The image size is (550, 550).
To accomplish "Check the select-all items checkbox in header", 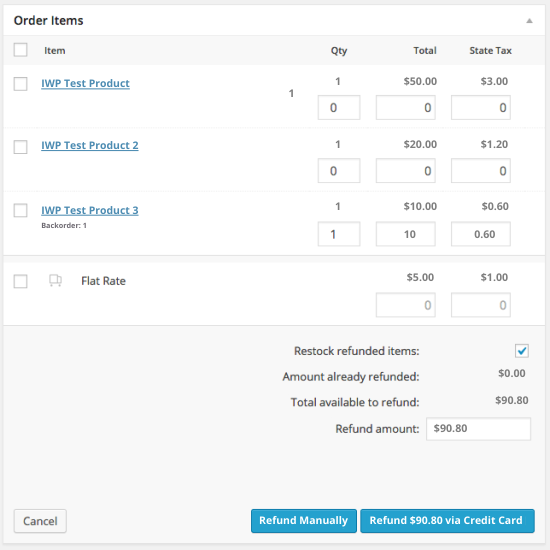I will click(x=20, y=50).
